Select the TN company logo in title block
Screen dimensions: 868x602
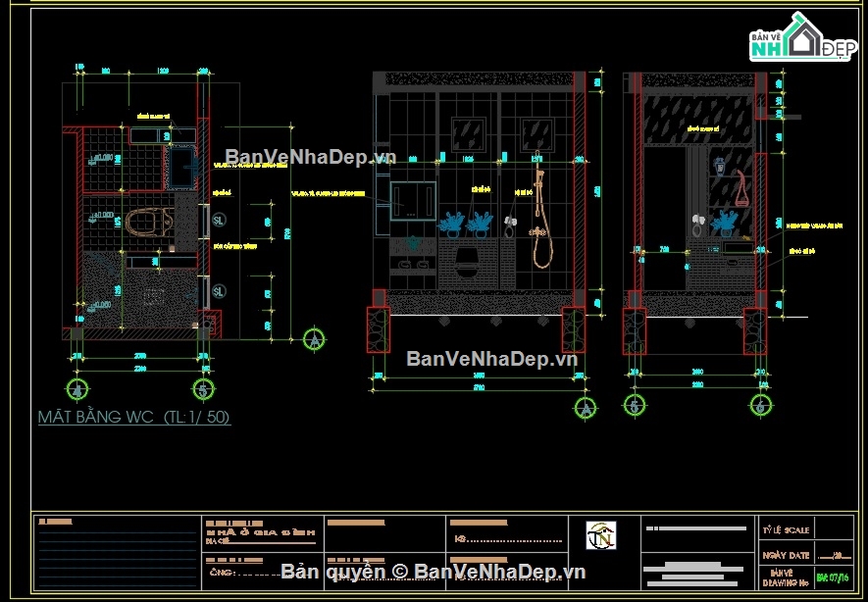(601, 535)
